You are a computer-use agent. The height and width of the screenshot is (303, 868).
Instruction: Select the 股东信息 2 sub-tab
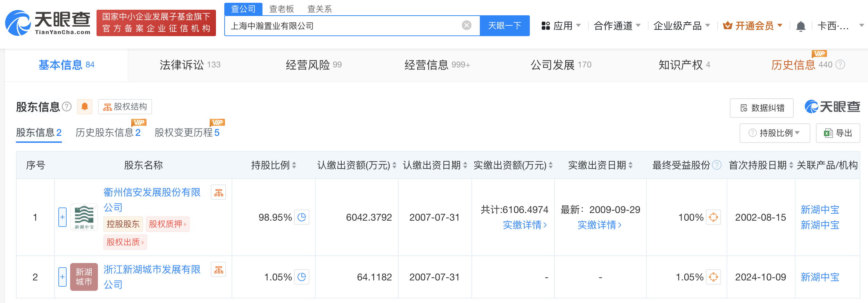[39, 132]
